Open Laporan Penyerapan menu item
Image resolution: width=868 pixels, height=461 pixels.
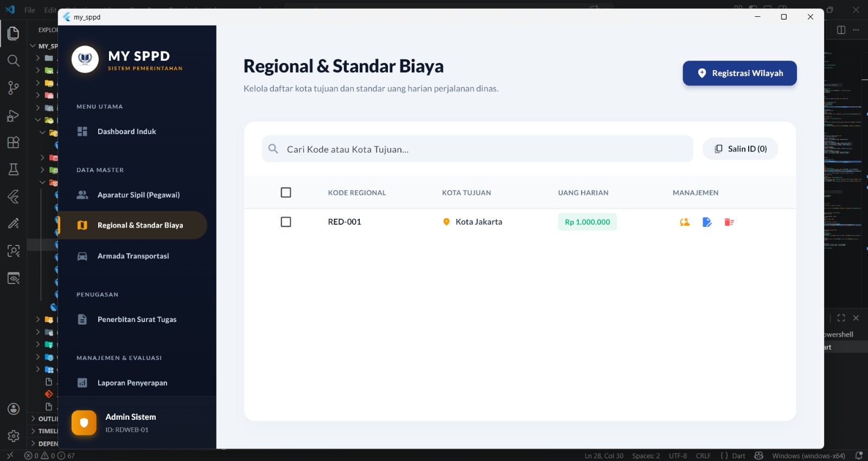coord(132,383)
